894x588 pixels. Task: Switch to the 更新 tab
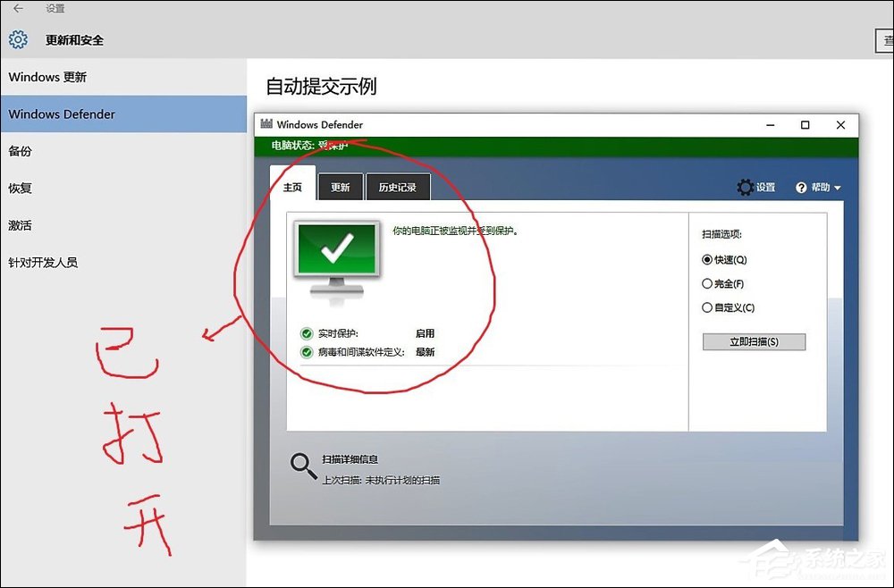pyautogui.click(x=341, y=187)
